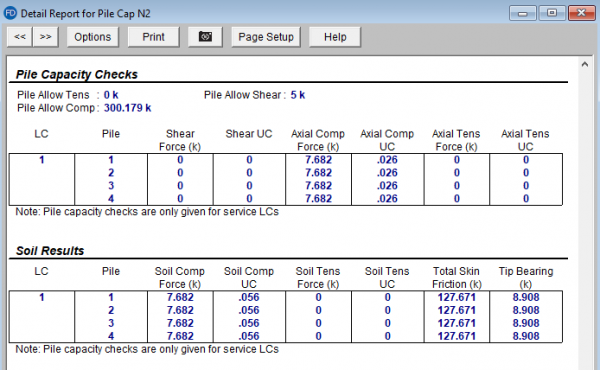Minimize the Detail Report window
Viewport: 600px width, 370px height.
point(523,13)
